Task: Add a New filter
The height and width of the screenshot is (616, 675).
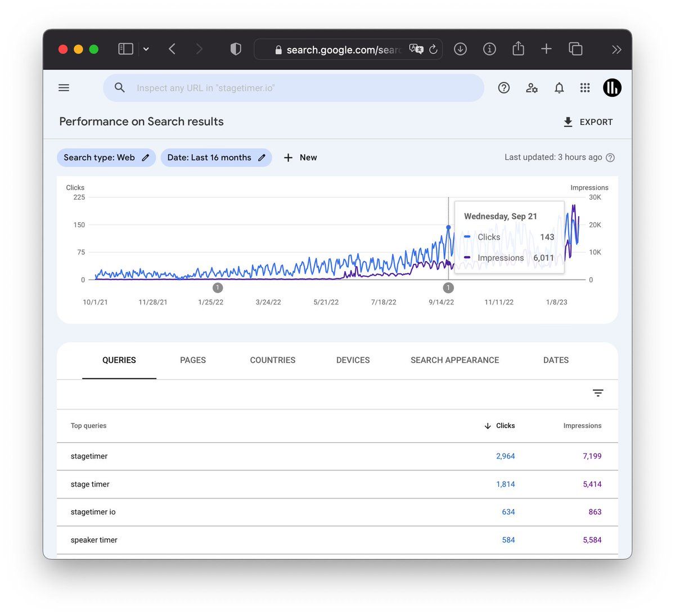Action: click(x=300, y=158)
